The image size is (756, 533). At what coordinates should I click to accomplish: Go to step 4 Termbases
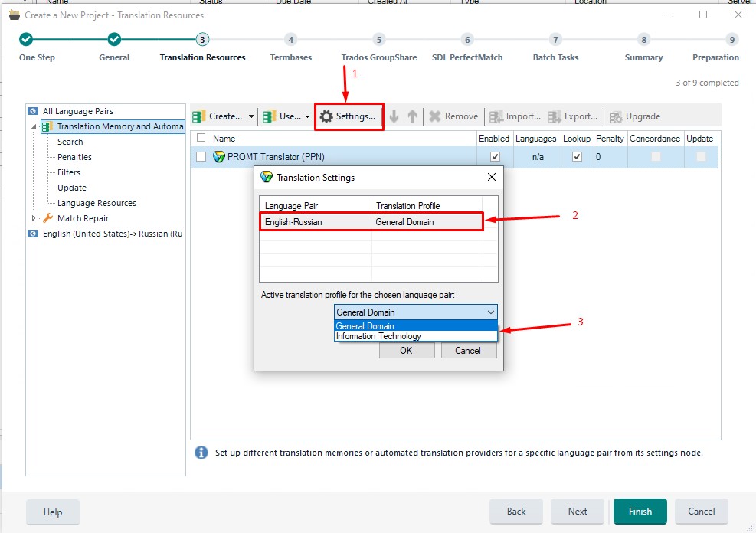291,40
